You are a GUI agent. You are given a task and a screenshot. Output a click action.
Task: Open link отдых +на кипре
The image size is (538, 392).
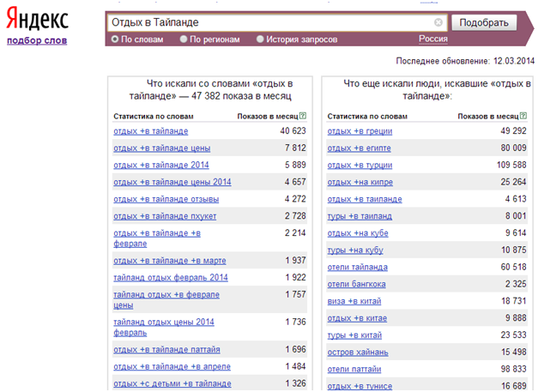point(360,182)
